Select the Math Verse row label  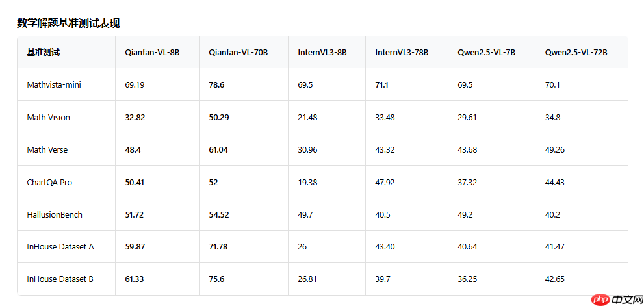(x=47, y=149)
